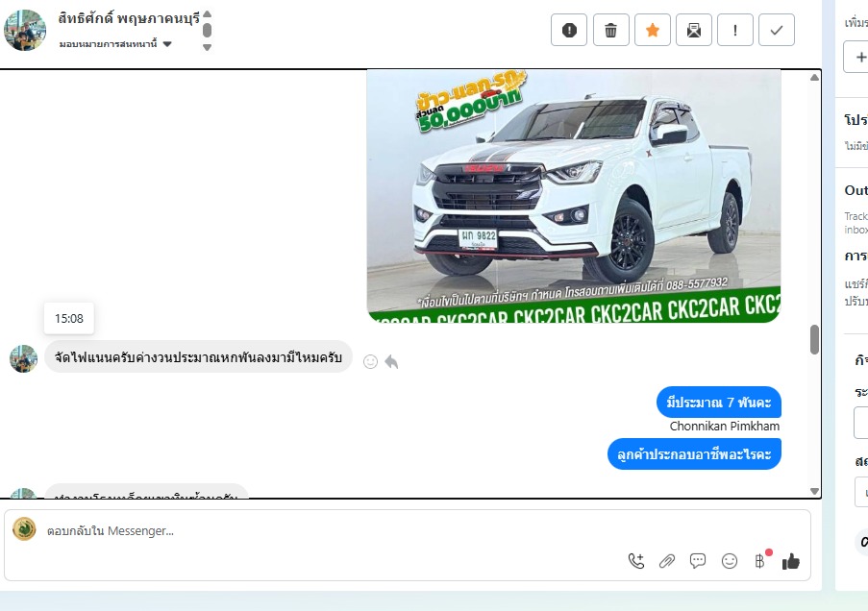Mark conversation priority with exclamation icon
Image resolution: width=868 pixels, height=611 pixels.
pos(735,30)
